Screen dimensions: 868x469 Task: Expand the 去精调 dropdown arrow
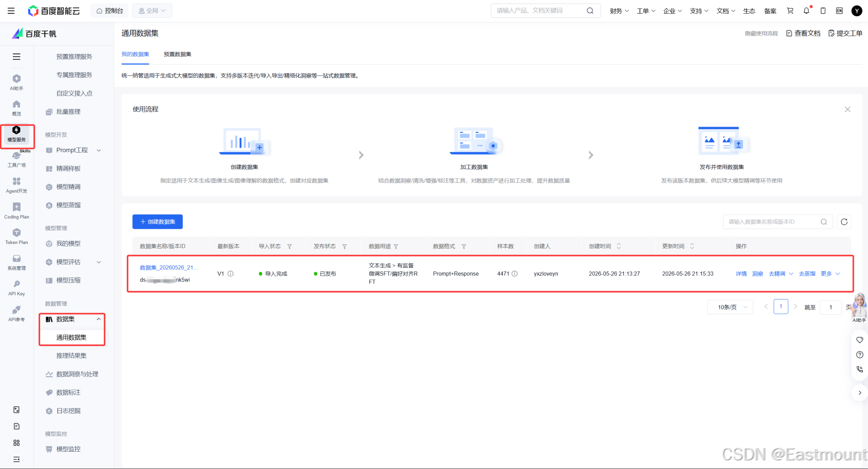pos(791,274)
